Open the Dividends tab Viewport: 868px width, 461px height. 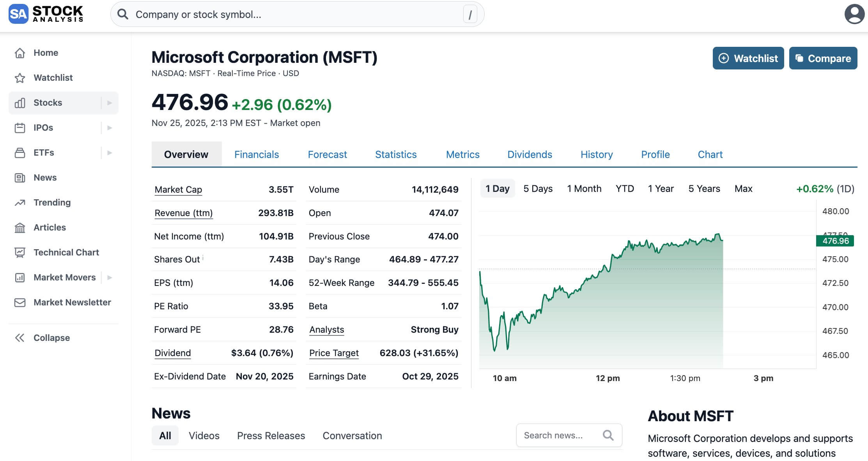click(530, 154)
